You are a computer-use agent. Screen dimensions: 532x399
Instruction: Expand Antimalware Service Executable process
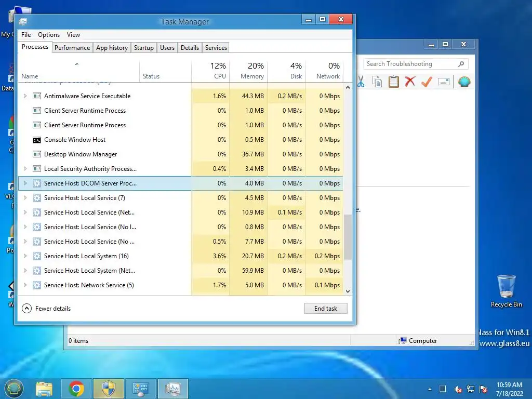(25, 96)
